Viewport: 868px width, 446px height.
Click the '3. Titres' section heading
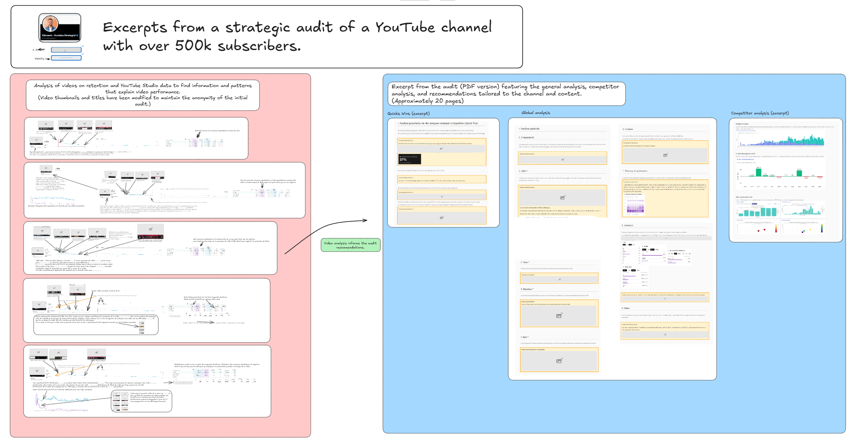(x=525, y=262)
